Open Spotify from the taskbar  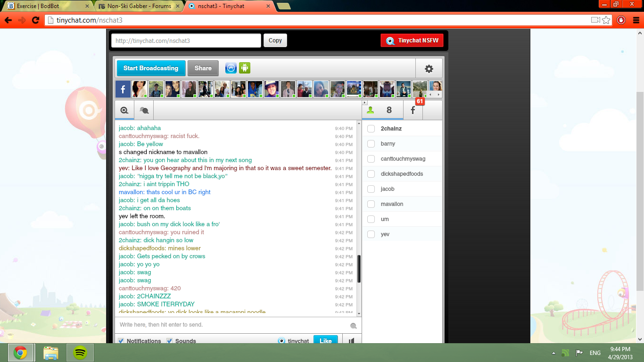tap(81, 352)
